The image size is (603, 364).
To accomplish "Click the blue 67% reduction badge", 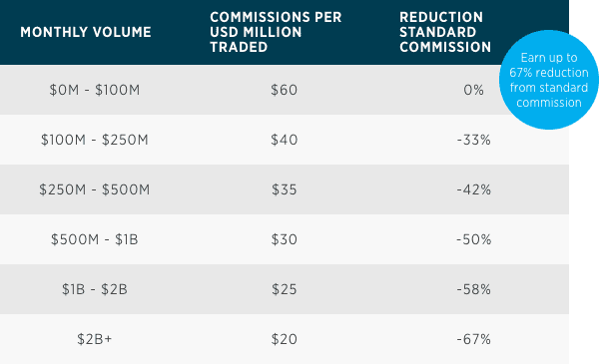I will tap(549, 80).
